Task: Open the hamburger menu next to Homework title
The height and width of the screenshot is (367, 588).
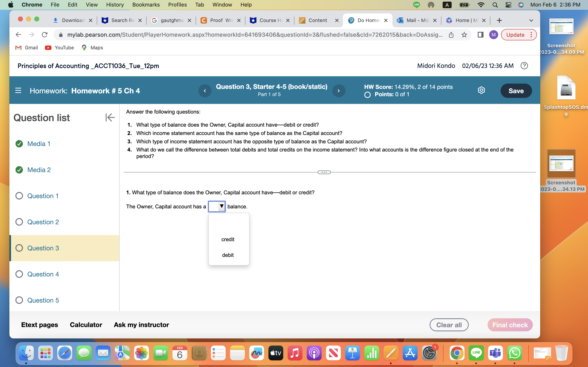Action: point(18,90)
